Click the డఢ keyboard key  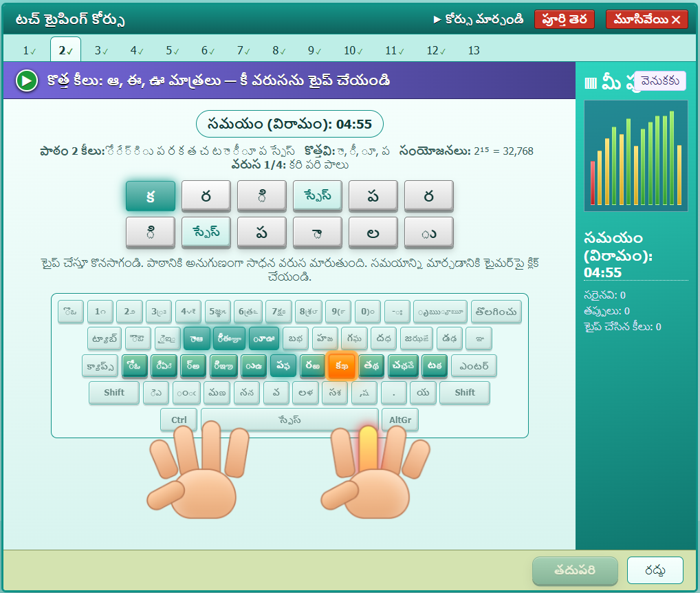[449, 338]
